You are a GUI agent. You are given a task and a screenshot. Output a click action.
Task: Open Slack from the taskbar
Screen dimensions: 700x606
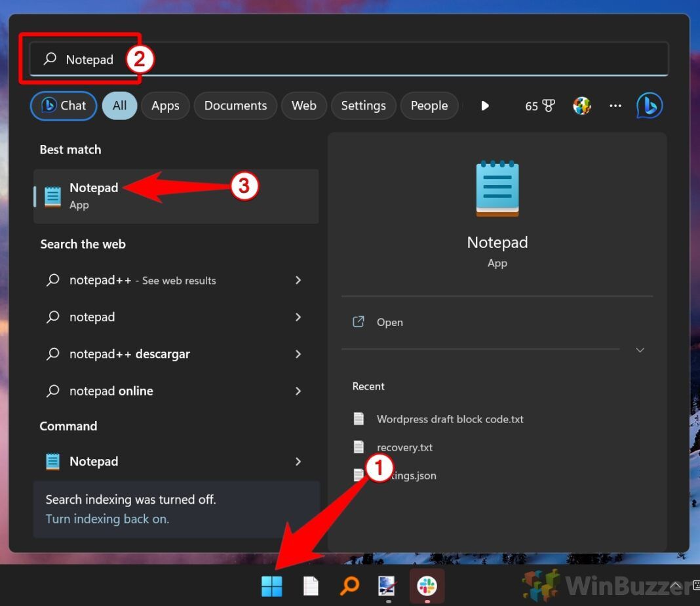coord(427,586)
